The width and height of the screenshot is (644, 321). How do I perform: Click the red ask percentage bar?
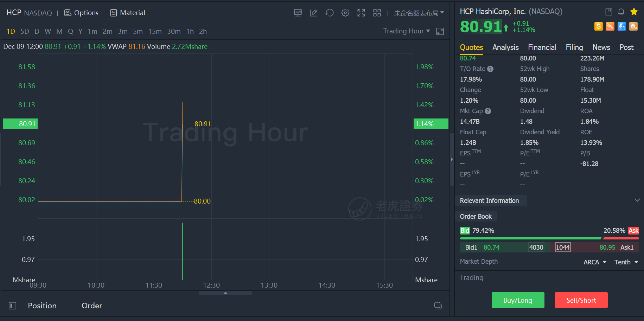621,238
